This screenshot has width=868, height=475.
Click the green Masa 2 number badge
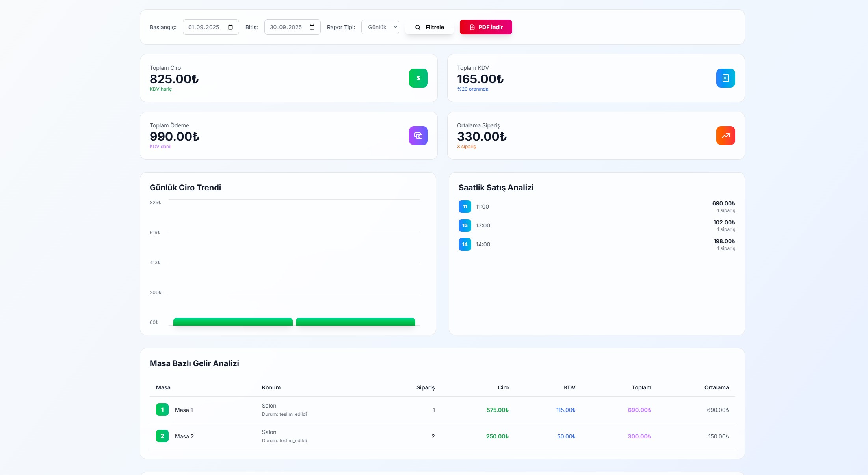click(162, 436)
